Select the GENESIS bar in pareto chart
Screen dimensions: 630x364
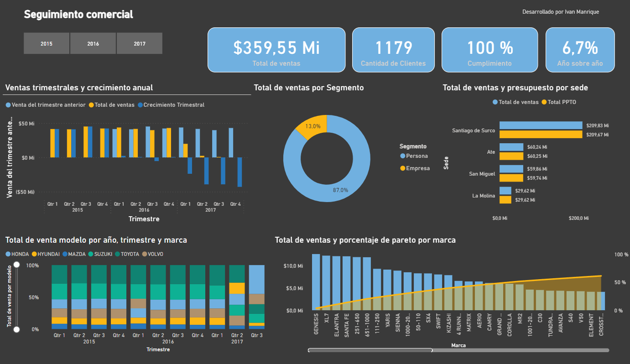click(316, 282)
